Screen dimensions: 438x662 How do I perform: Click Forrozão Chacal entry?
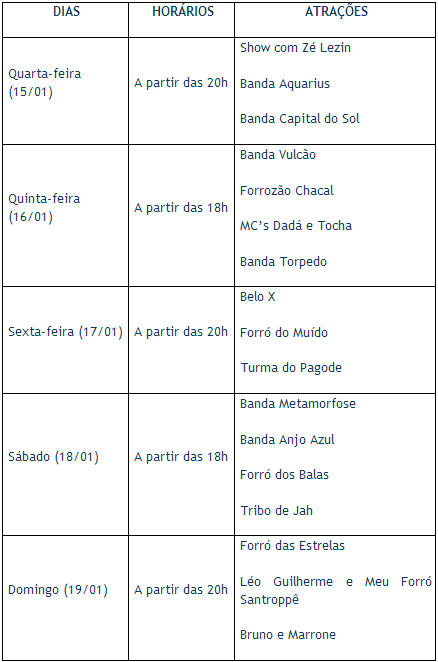coord(286,191)
